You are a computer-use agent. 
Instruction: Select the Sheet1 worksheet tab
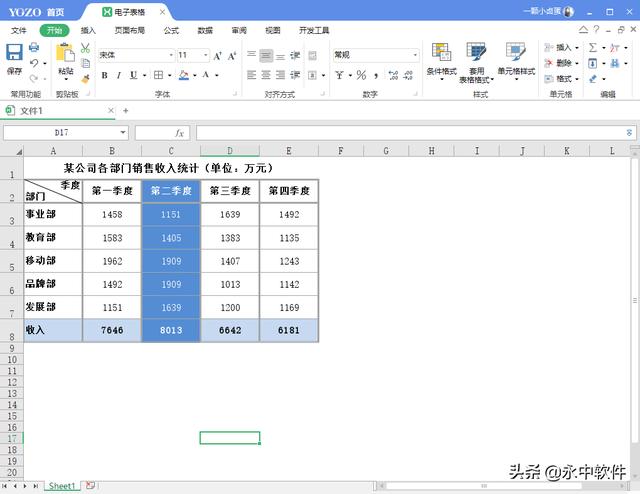61,486
